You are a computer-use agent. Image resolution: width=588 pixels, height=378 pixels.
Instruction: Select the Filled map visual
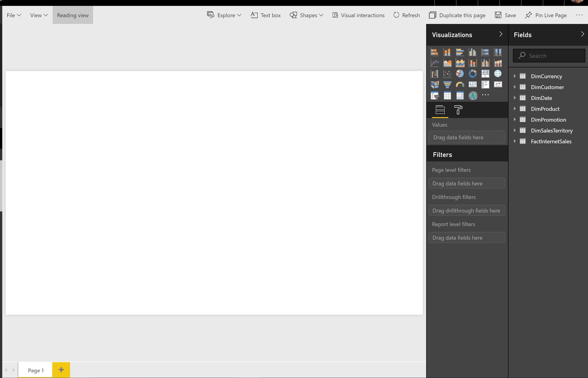coord(434,85)
